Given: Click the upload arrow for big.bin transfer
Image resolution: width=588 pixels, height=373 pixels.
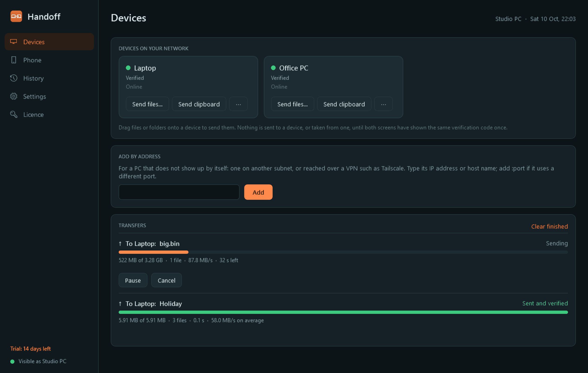Looking at the screenshot, I should point(120,244).
